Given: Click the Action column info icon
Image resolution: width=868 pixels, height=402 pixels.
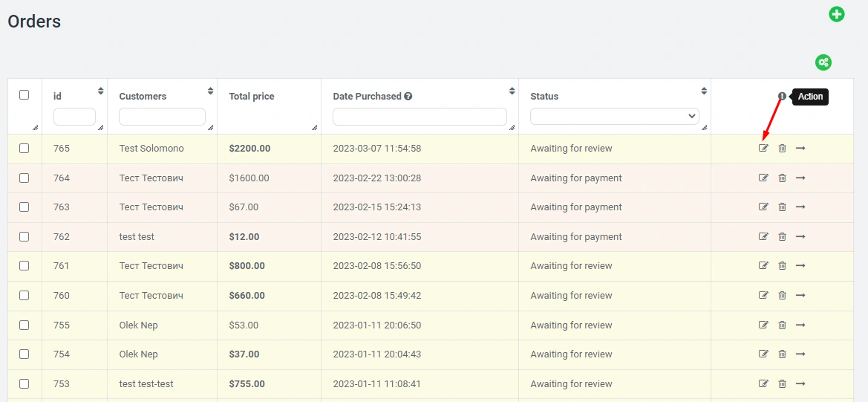Looking at the screenshot, I should [782, 97].
